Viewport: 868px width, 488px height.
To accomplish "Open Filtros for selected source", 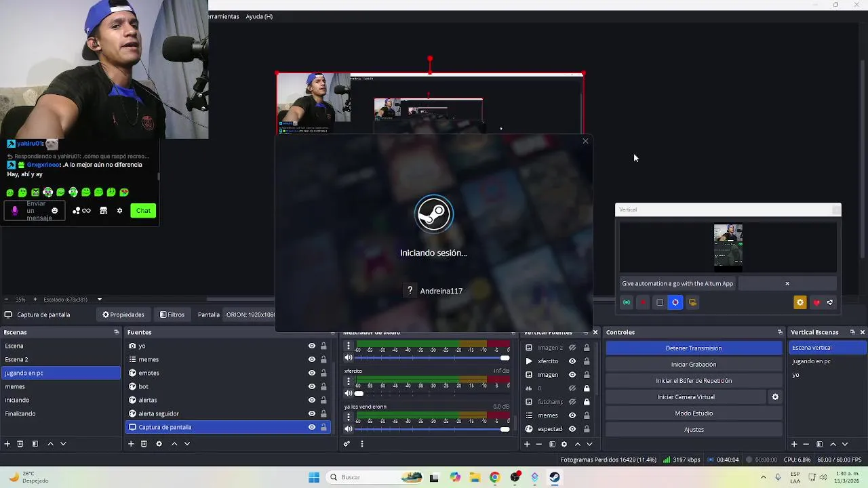I will coord(172,314).
